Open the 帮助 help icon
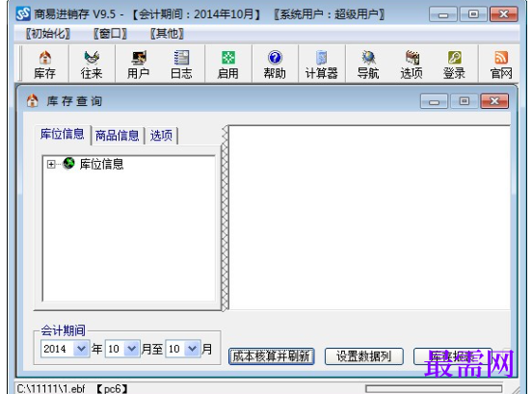532x394 pixels. point(275,65)
